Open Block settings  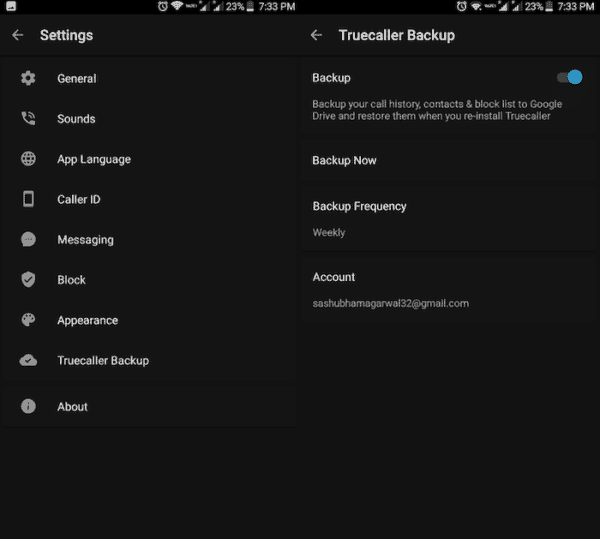click(148, 280)
